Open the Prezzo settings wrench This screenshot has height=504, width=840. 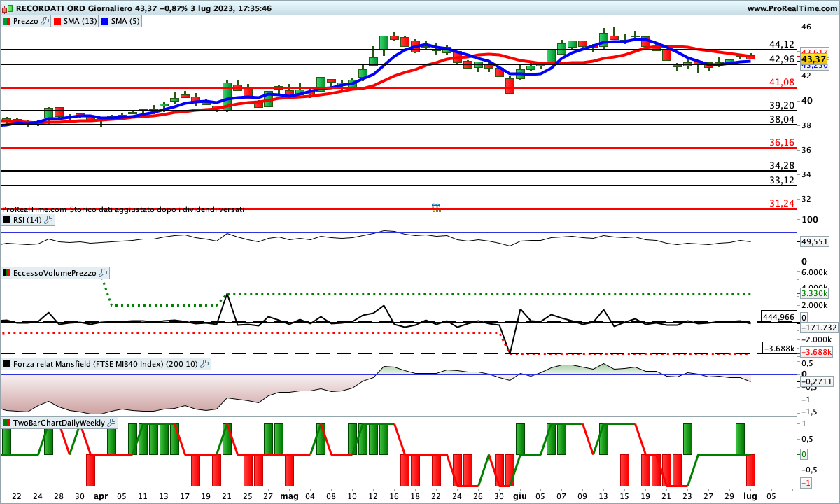[45, 21]
